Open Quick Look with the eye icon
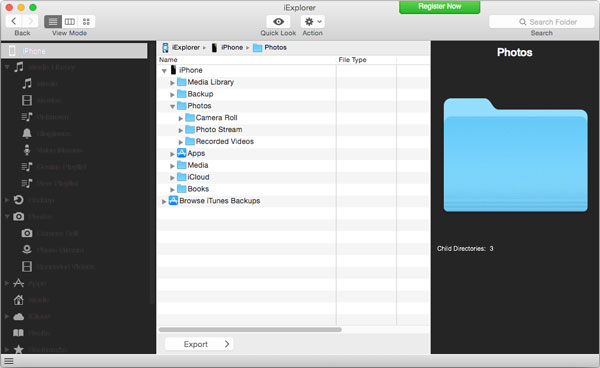600x368 pixels. (x=278, y=22)
